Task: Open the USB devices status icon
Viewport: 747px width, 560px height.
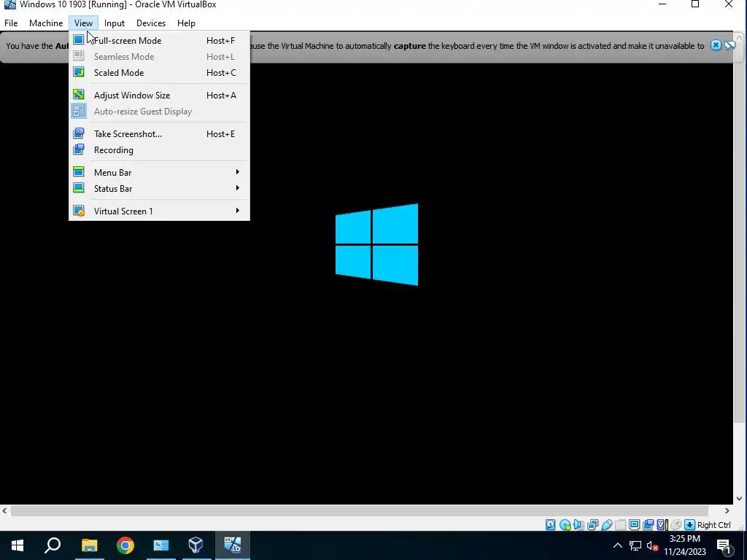Action: pos(606,525)
